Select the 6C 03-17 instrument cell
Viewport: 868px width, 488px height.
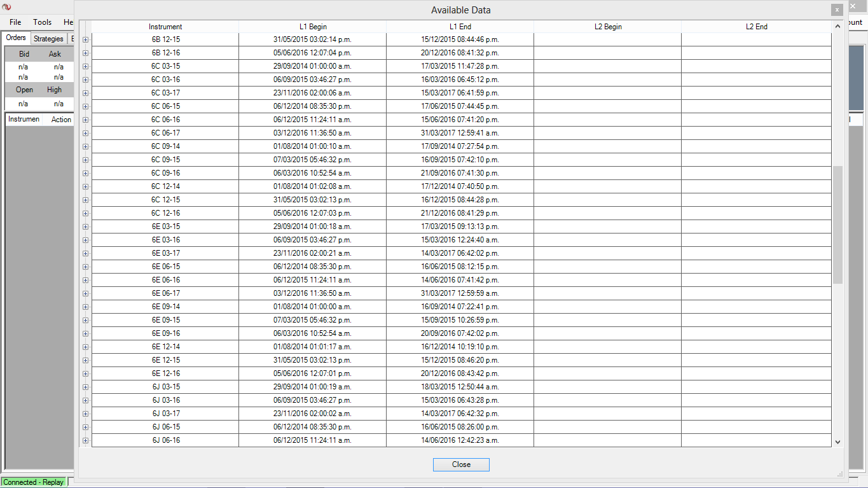[x=165, y=93]
